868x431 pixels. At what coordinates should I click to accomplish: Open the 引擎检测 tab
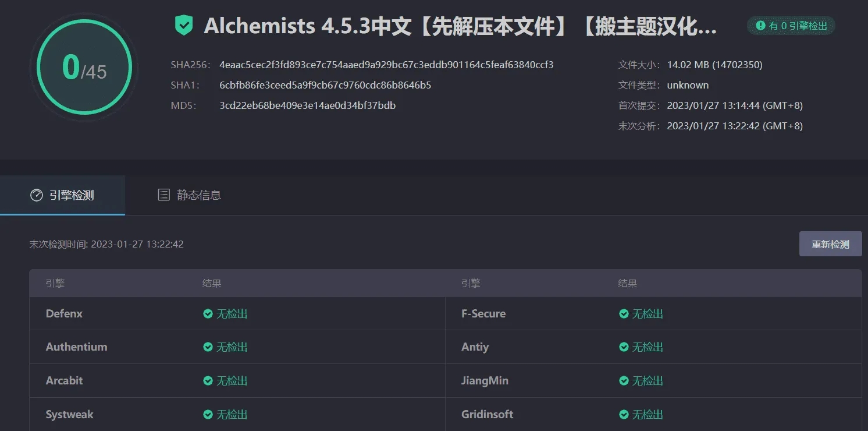pos(62,195)
